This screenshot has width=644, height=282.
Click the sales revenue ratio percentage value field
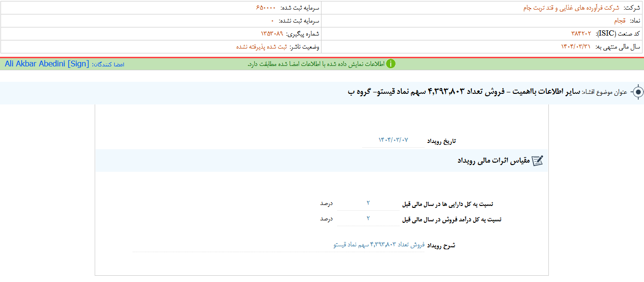point(368,218)
